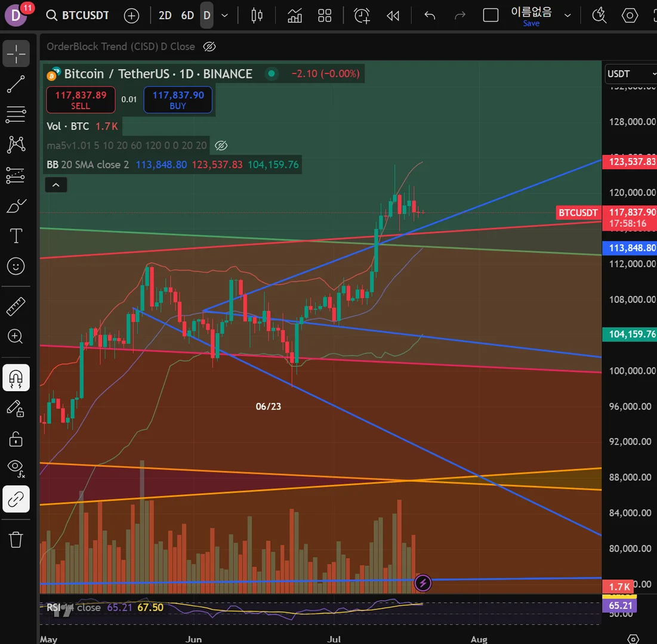Open time axis settings gear icon
The width and height of the screenshot is (657, 644).
click(633, 639)
